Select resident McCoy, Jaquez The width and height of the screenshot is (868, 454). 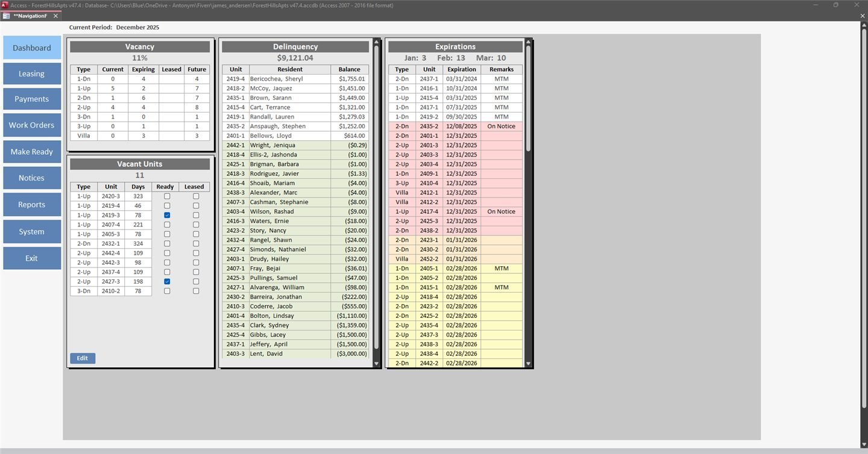290,89
